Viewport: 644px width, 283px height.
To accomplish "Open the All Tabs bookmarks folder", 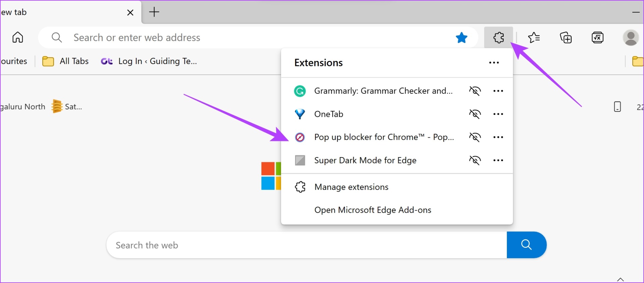I will pyautogui.click(x=66, y=61).
